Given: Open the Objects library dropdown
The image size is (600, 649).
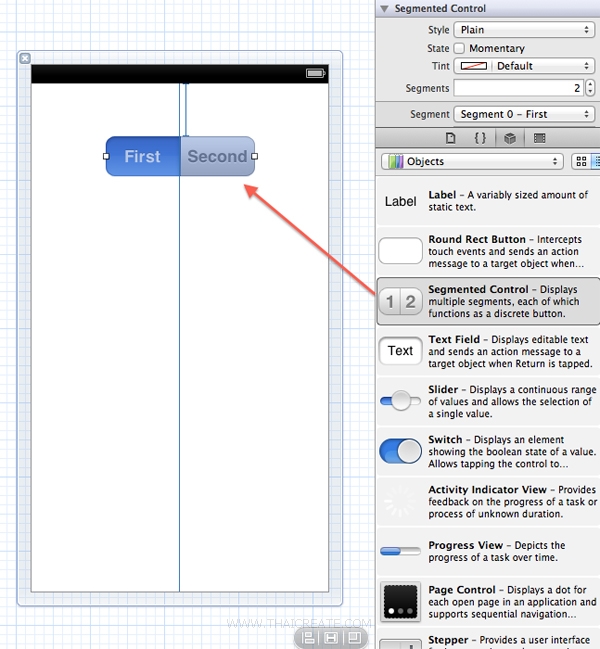Looking at the screenshot, I should [472, 161].
